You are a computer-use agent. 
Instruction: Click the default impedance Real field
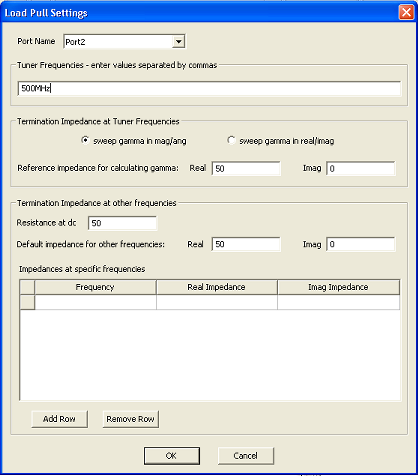[246, 244]
